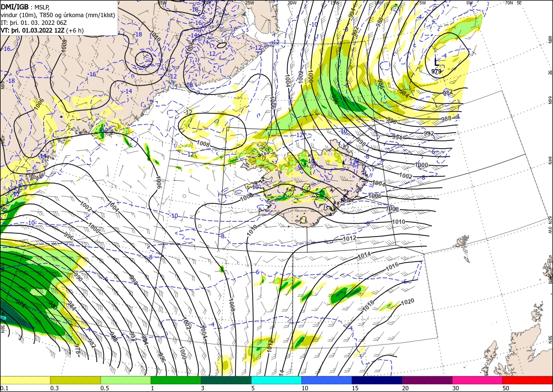Click the dark green 3–5 legend band

pyautogui.click(x=226, y=380)
